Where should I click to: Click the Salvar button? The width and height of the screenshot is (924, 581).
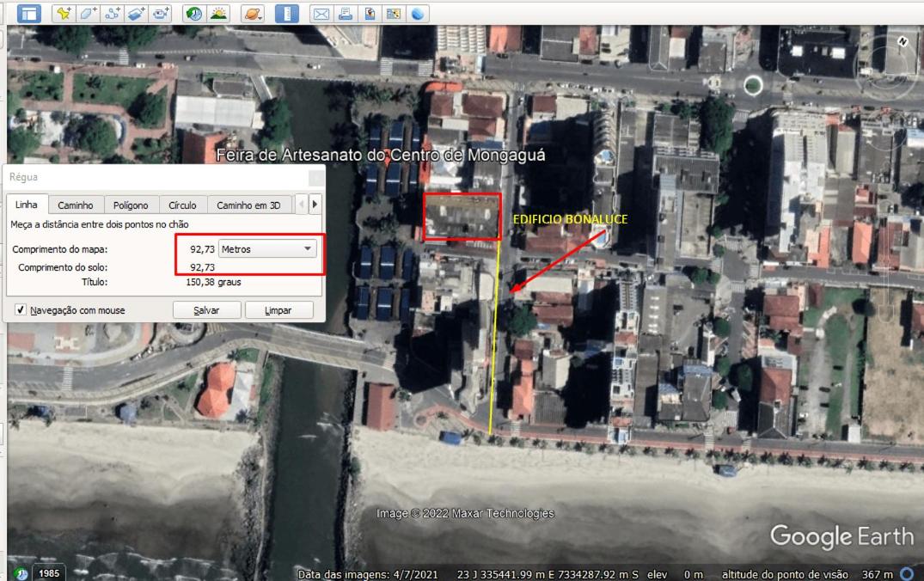206,310
